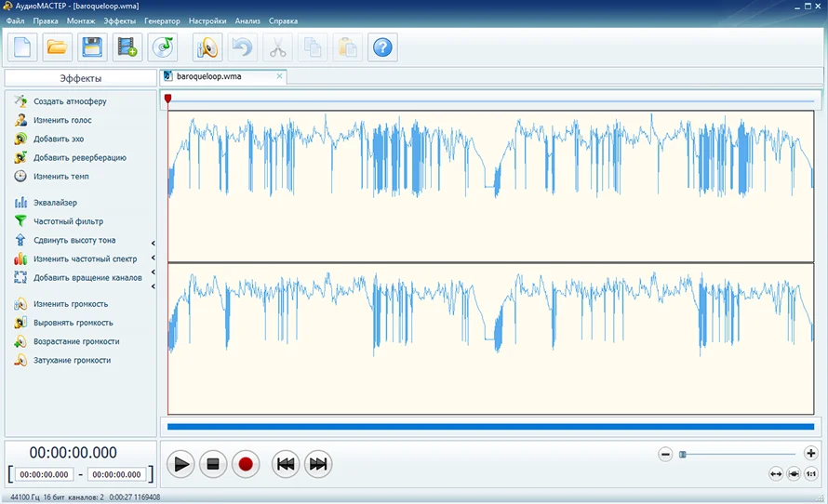Click the Эффекты panel header
Image resolution: width=828 pixels, height=504 pixels.
tap(80, 78)
